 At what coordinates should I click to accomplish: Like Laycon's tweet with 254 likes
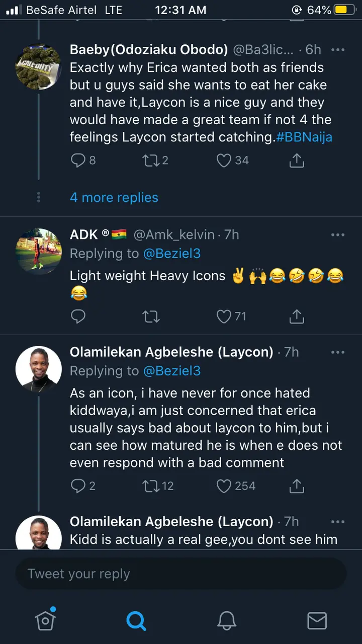224,486
